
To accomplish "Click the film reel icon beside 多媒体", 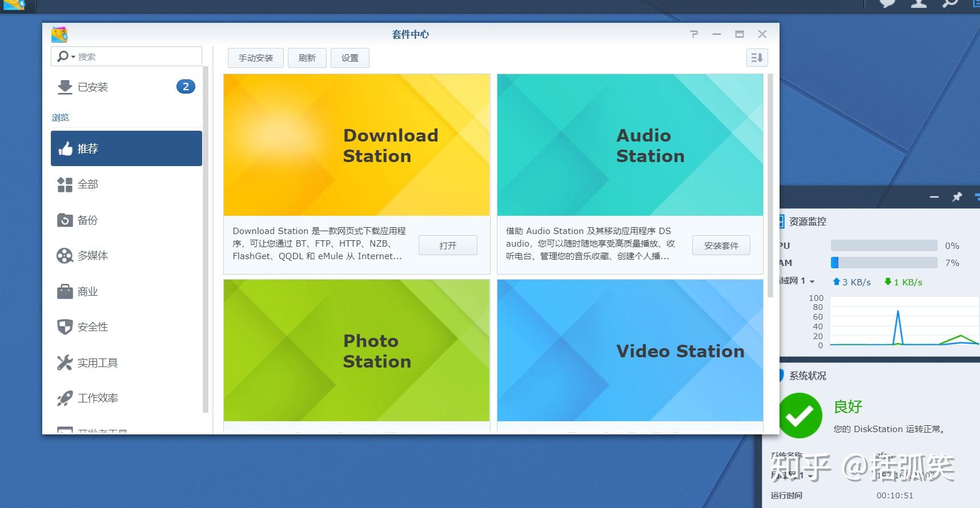I will point(65,256).
